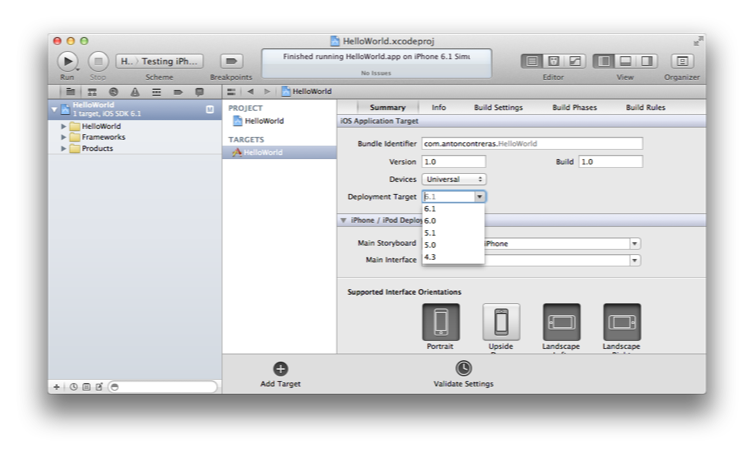The image size is (754, 456).
Task: Switch to the Build Settings tab
Action: pyautogui.click(x=498, y=107)
